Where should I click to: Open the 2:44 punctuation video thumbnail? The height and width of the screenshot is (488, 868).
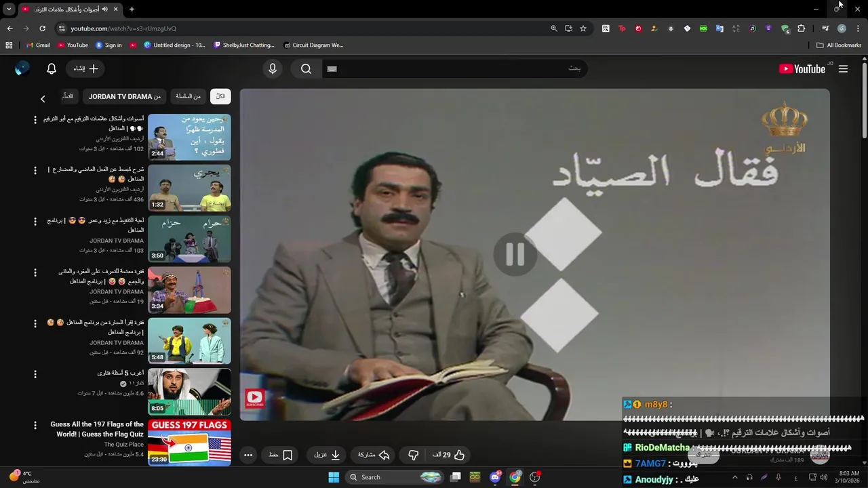point(189,138)
